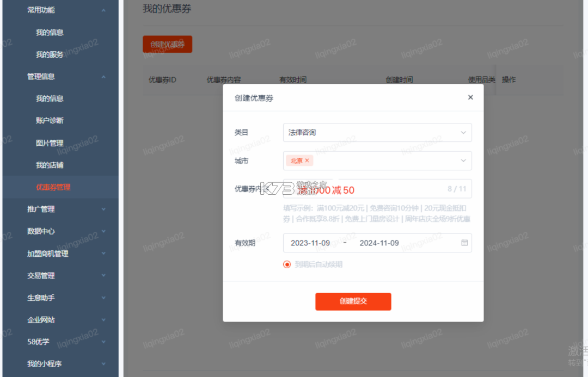
Task: Select the 到期后自动续期 radio button
Action: [x=287, y=264]
